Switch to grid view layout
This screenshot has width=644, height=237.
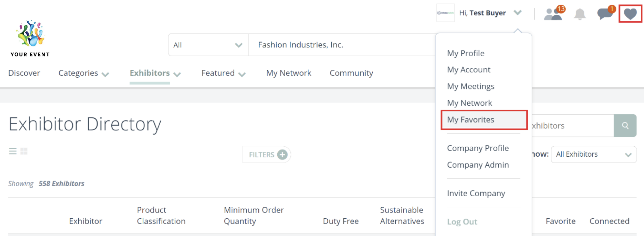click(24, 151)
